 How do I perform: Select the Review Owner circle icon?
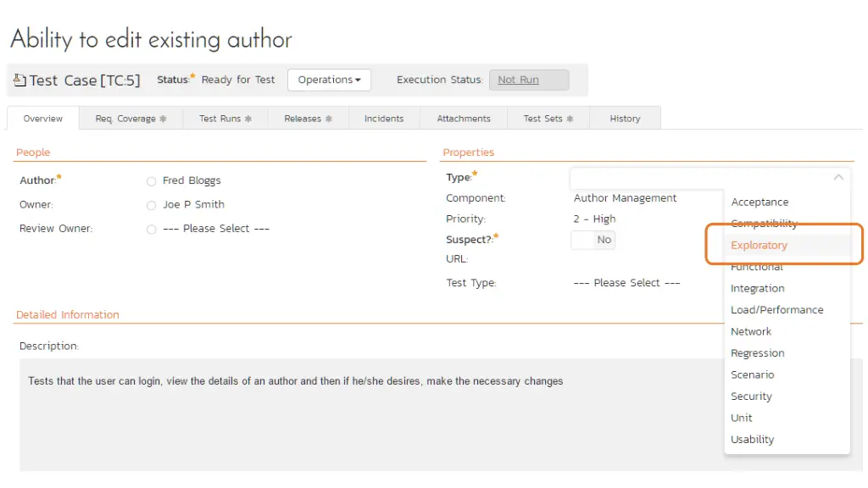[151, 230]
